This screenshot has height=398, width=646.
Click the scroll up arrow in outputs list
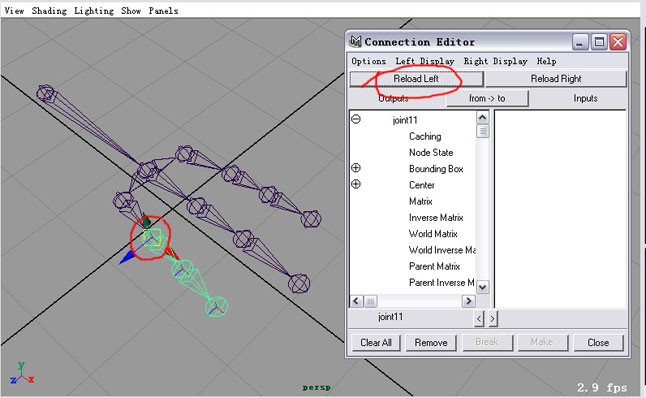click(482, 117)
